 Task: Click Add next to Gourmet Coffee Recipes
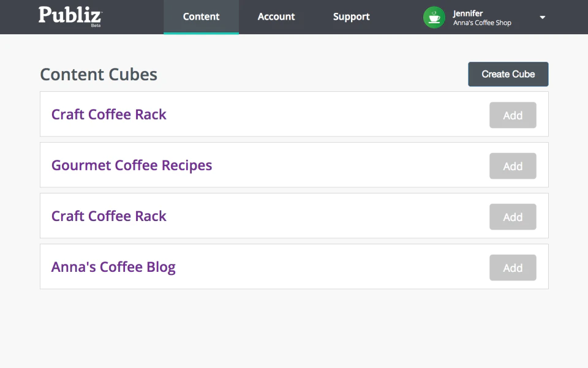coord(513,165)
